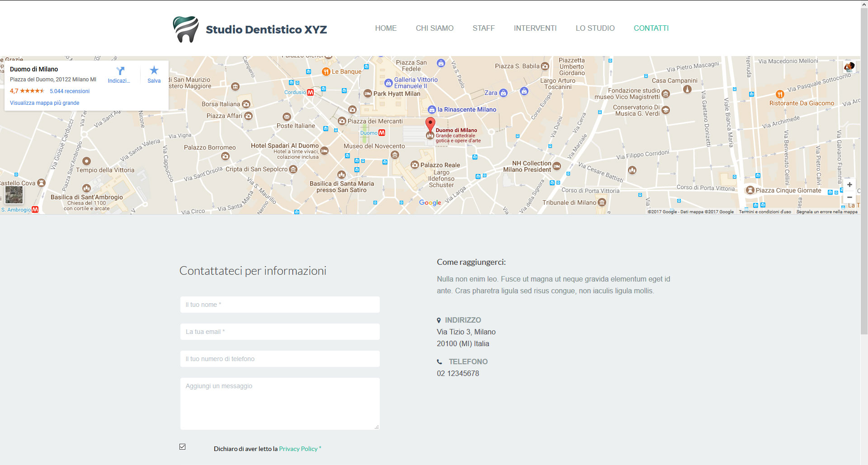Focus the La tua email field
This screenshot has height=465, width=868.
tap(280, 332)
